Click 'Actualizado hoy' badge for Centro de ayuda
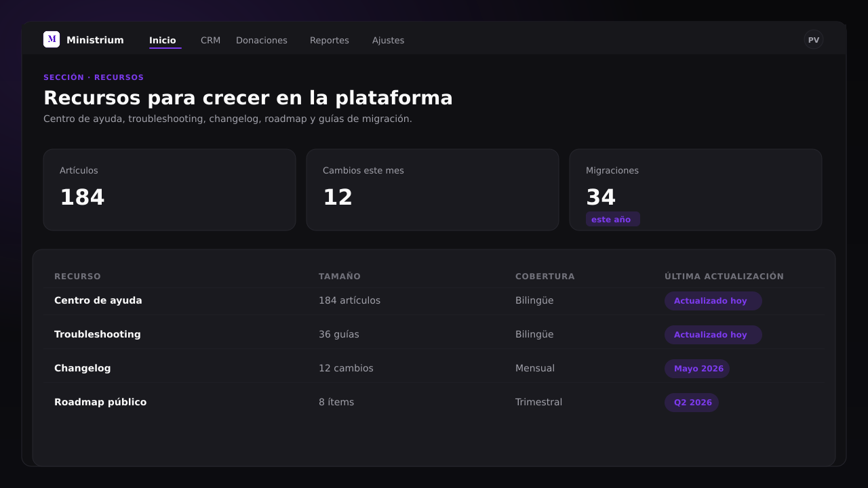The image size is (868, 488). [x=713, y=301]
